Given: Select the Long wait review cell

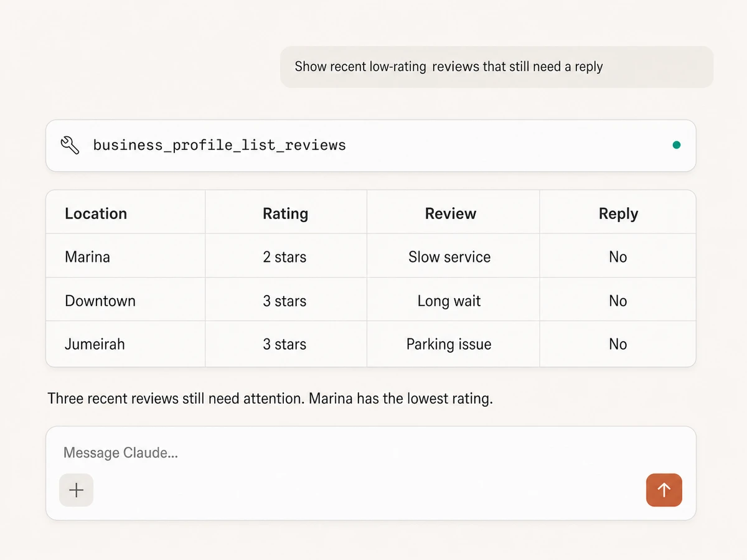Looking at the screenshot, I should [453, 299].
